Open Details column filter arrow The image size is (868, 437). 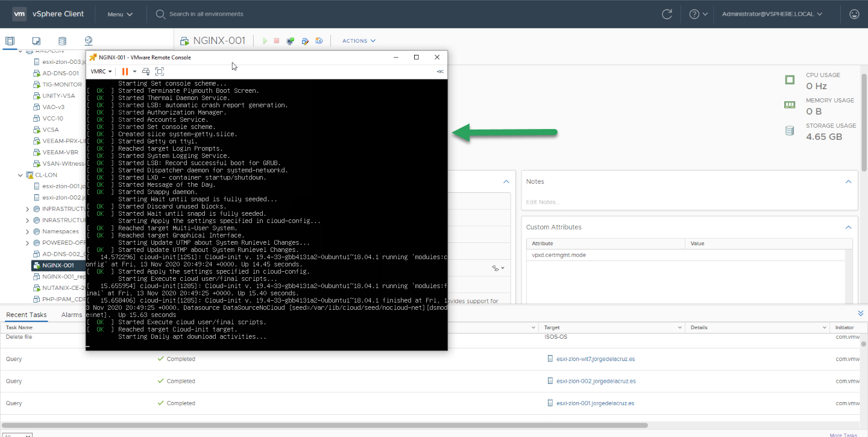(x=825, y=327)
